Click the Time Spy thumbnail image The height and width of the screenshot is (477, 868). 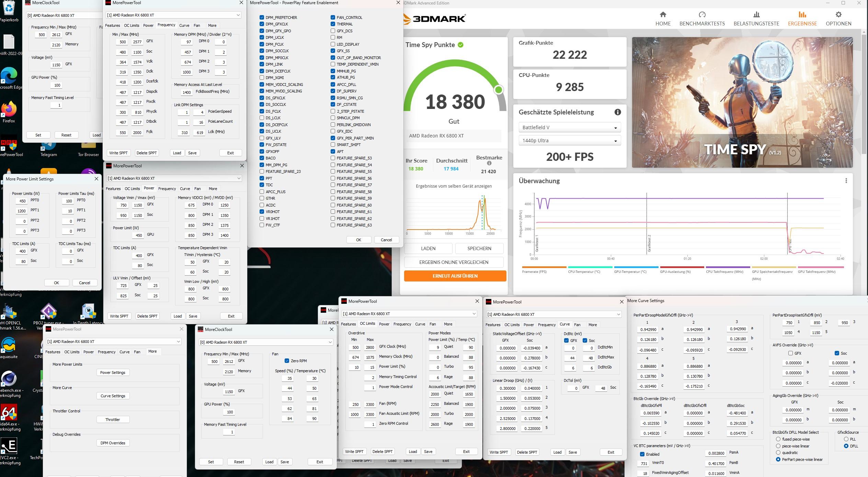742,102
